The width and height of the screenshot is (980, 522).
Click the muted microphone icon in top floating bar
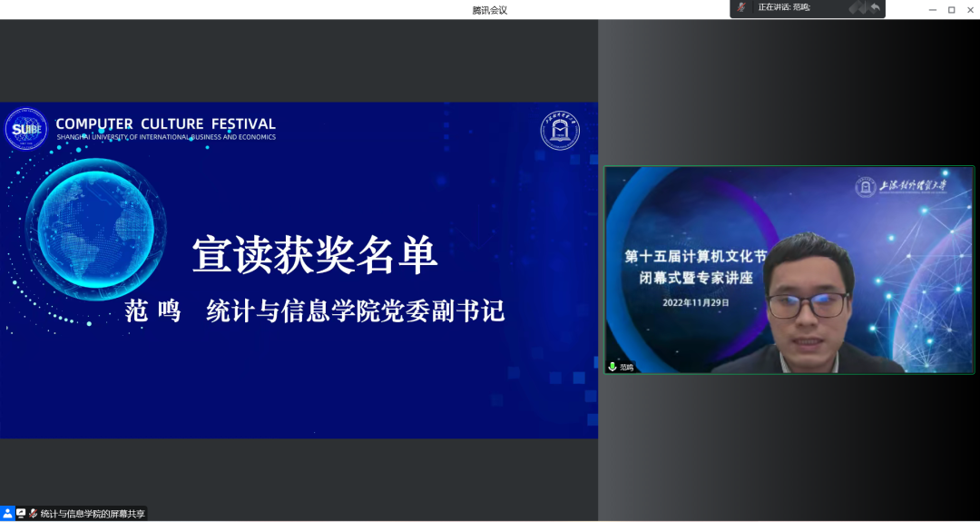point(741,7)
